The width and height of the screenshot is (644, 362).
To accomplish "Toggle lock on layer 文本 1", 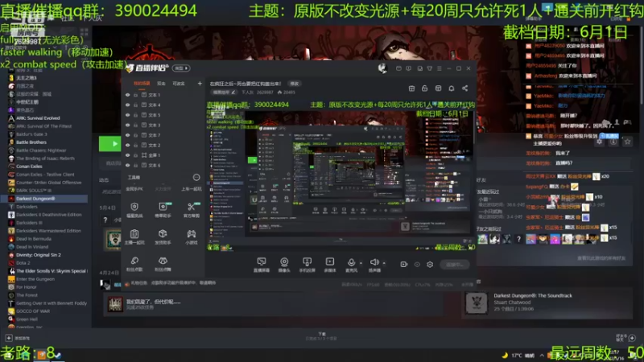I will pyautogui.click(x=135, y=95).
